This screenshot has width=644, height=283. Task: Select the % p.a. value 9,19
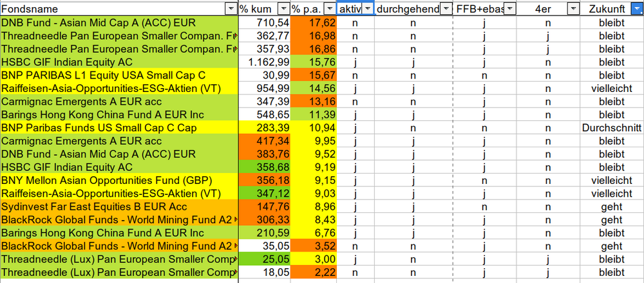coord(314,167)
